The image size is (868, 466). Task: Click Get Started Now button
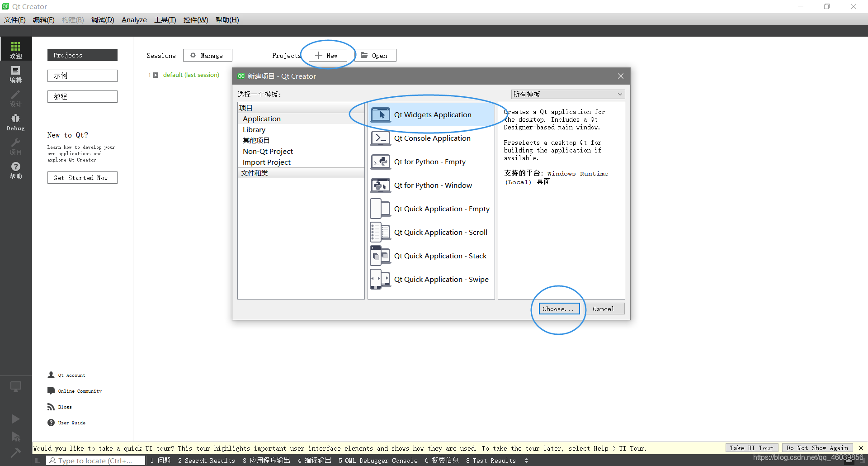pos(82,178)
